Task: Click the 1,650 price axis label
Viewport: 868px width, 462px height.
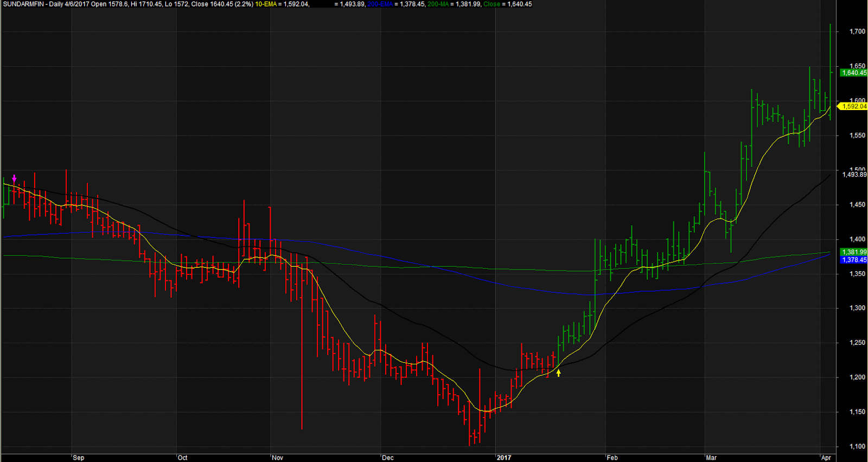Action: click(857, 66)
